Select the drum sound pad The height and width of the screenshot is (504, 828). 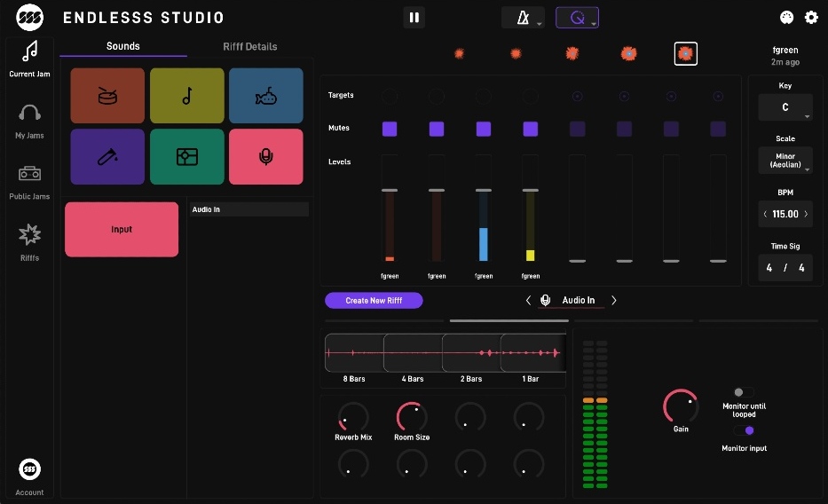click(107, 96)
